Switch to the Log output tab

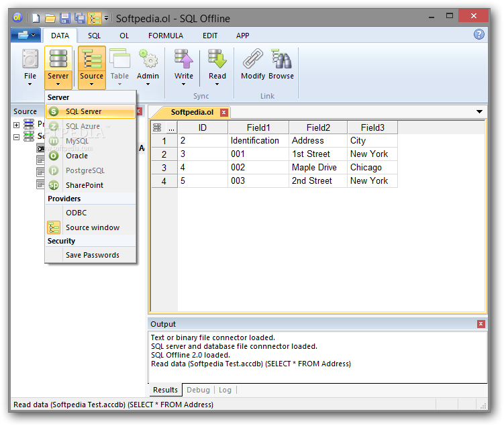click(225, 390)
